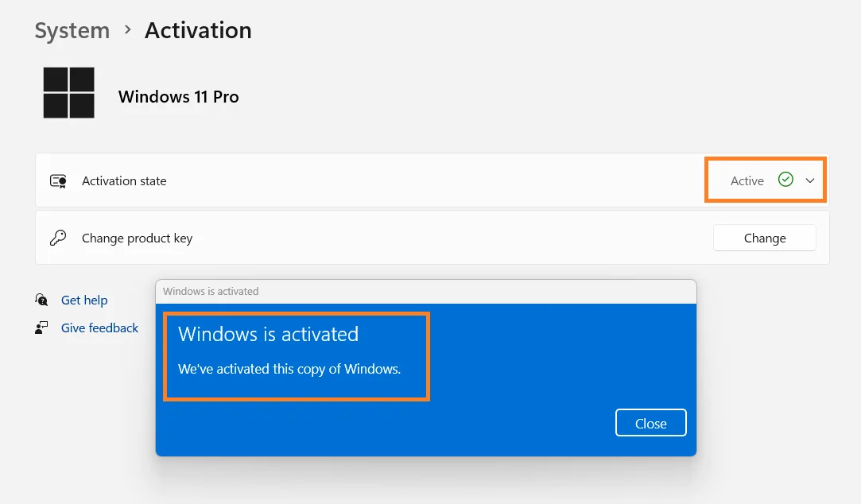Click the Give feedback person icon

pos(42,328)
